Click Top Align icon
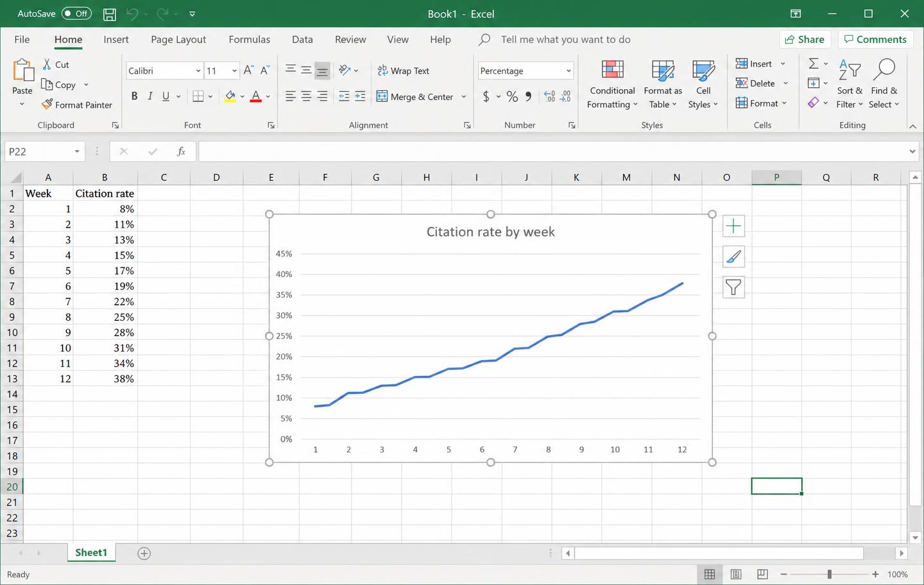The height and width of the screenshot is (585, 924). pyautogui.click(x=291, y=71)
